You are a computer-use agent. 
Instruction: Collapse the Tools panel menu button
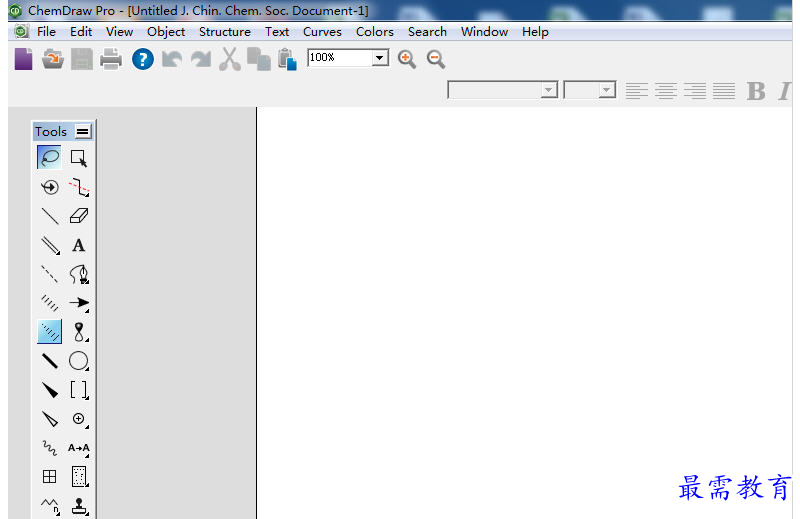[x=83, y=132]
